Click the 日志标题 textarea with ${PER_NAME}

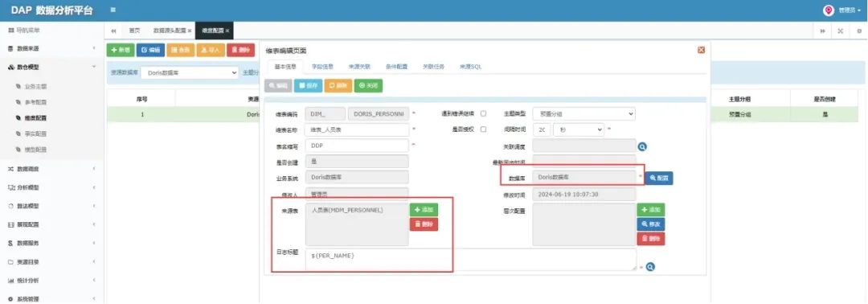471,259
